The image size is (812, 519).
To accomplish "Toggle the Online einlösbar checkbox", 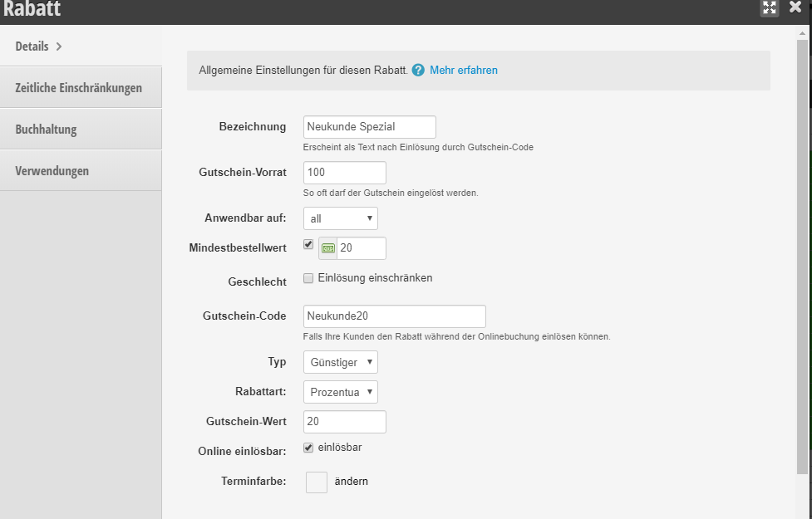I will click(308, 448).
